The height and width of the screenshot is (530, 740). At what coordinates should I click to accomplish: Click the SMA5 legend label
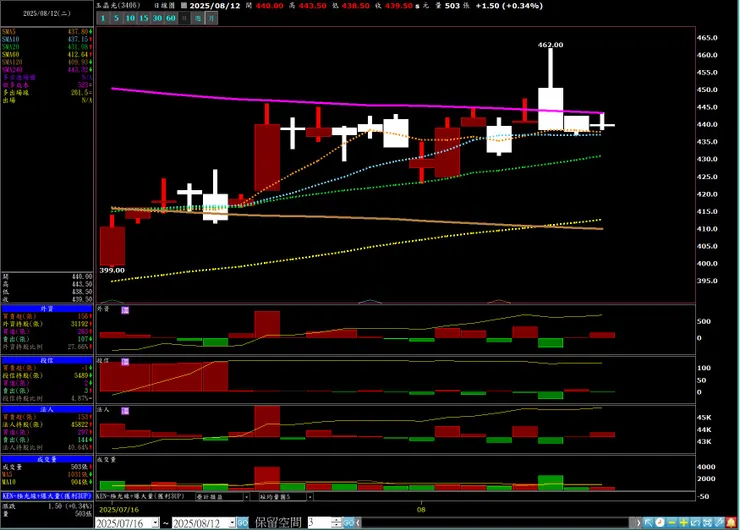click(8, 32)
